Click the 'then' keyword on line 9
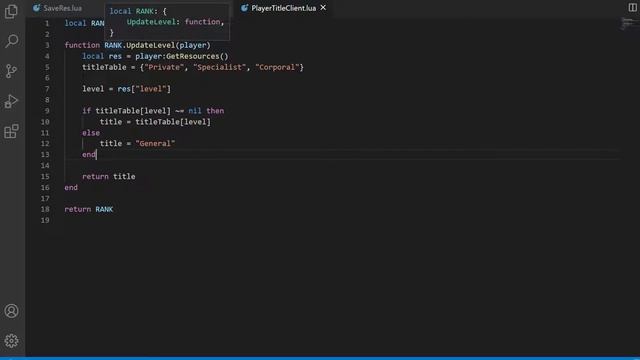 pos(215,111)
